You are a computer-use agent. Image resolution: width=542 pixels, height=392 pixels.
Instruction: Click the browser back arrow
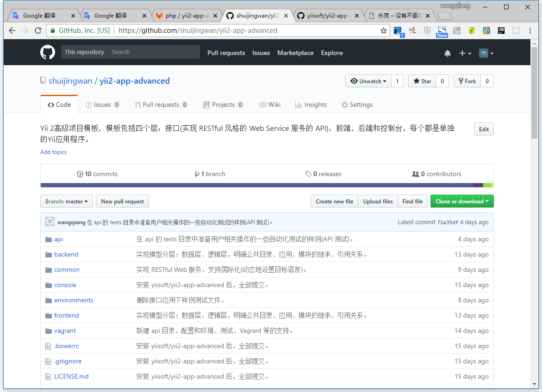pyautogui.click(x=12, y=31)
